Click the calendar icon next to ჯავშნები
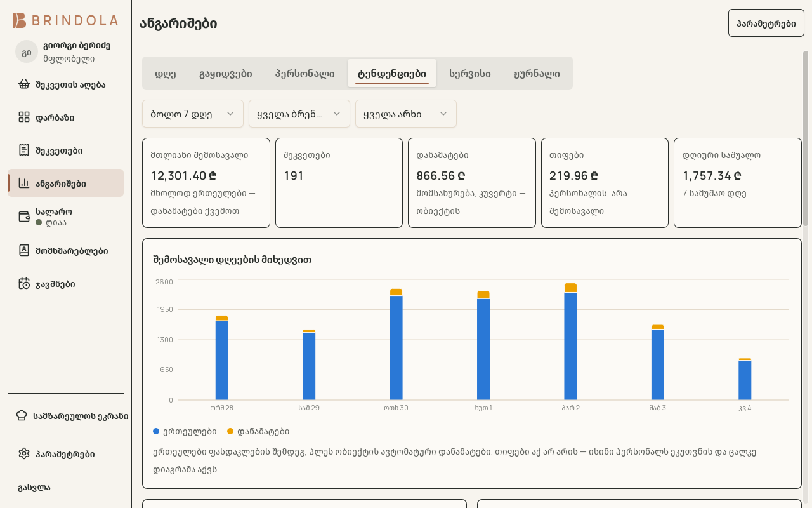Image resolution: width=812 pixels, height=508 pixels. (24, 284)
